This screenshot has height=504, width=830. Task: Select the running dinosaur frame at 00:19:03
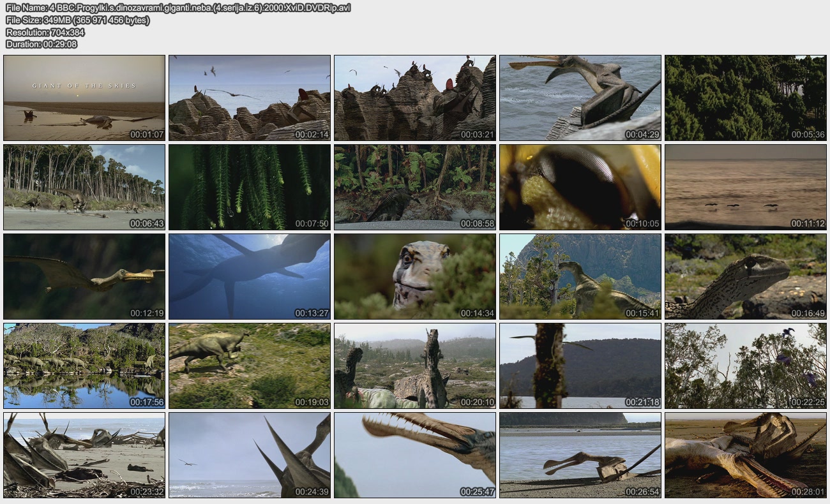250,366
